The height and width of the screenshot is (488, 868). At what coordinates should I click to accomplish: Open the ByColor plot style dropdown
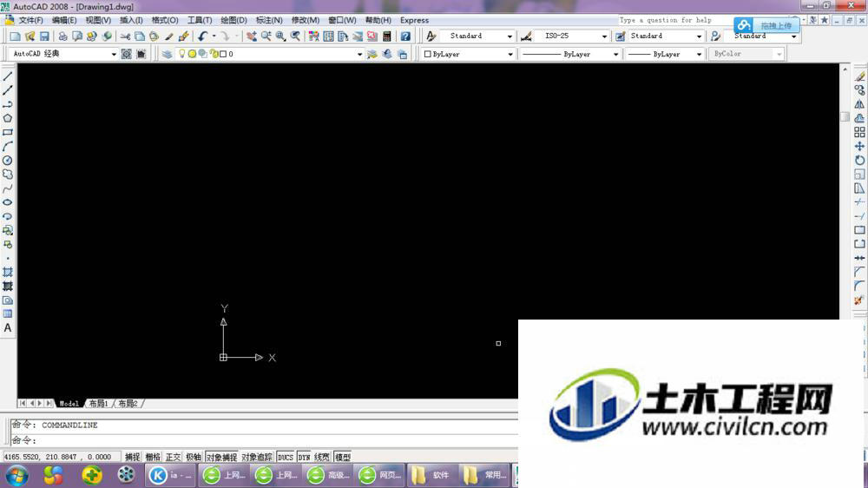779,55
